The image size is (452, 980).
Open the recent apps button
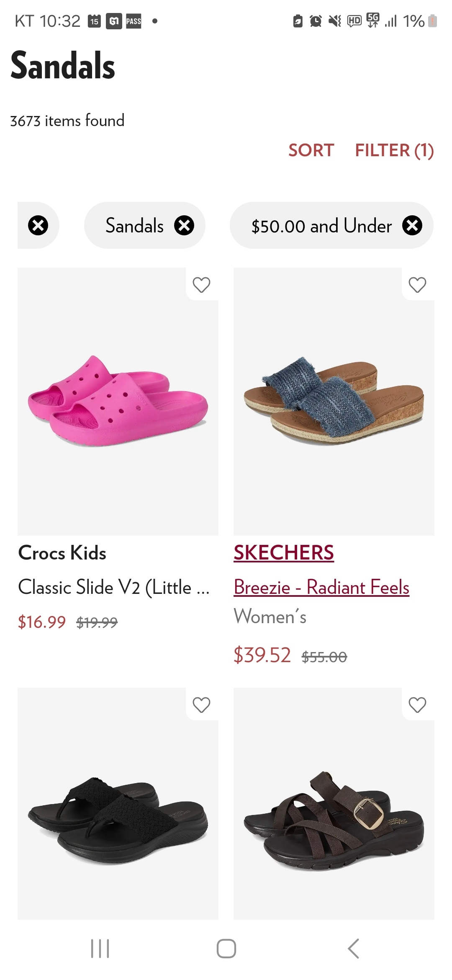100,949
